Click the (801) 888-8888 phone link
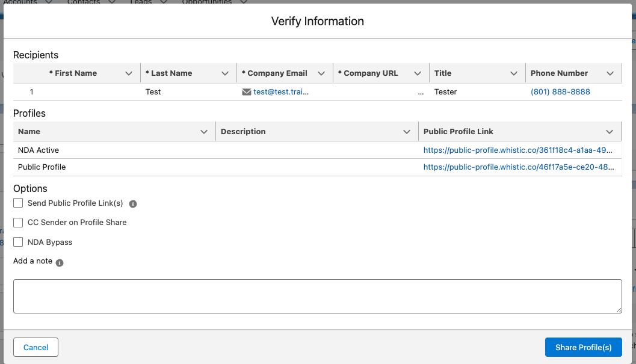 tap(560, 91)
